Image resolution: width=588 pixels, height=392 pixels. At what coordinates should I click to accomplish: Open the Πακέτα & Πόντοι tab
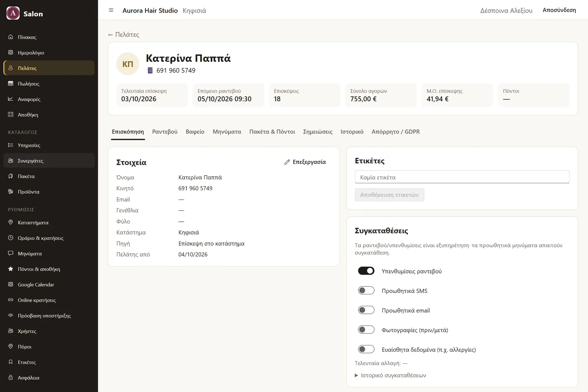pos(272,132)
